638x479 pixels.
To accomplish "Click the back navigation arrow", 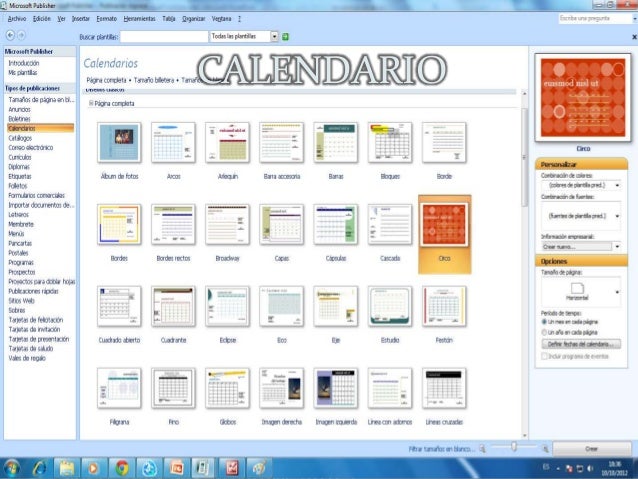I will [10, 36].
